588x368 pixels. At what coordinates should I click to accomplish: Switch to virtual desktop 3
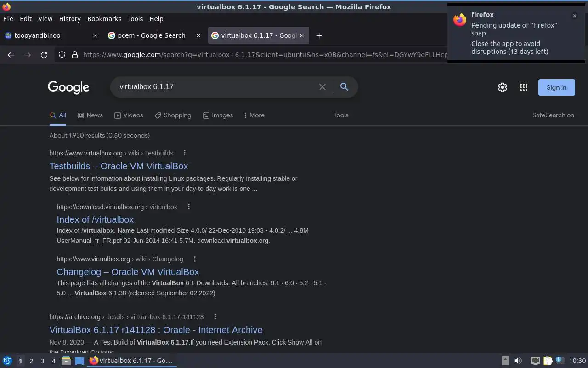click(42, 361)
